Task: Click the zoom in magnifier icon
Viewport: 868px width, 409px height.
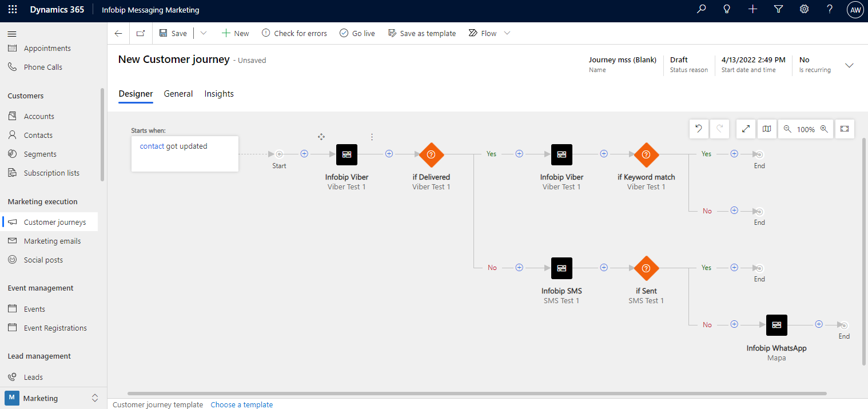Action: 824,129
